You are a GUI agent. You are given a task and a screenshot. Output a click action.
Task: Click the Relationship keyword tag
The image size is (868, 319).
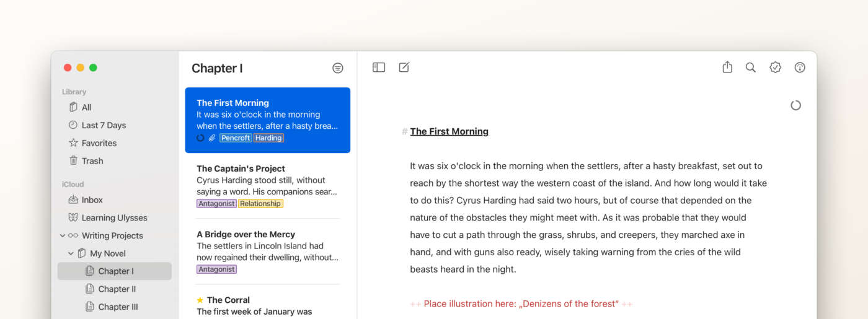260,204
